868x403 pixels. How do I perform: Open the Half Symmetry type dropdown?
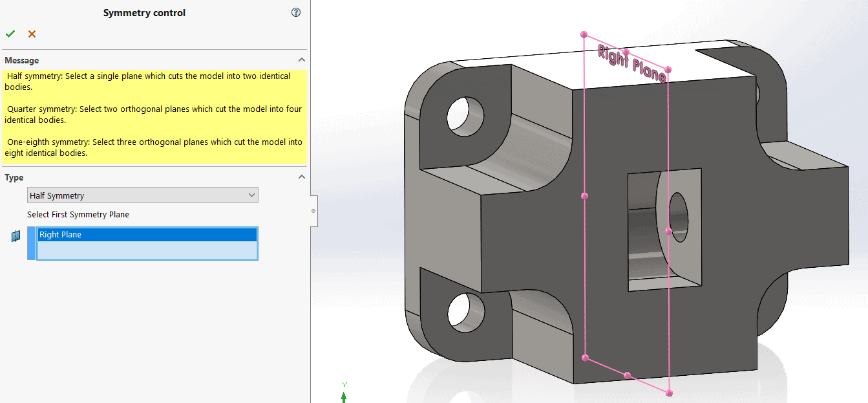coord(142,195)
